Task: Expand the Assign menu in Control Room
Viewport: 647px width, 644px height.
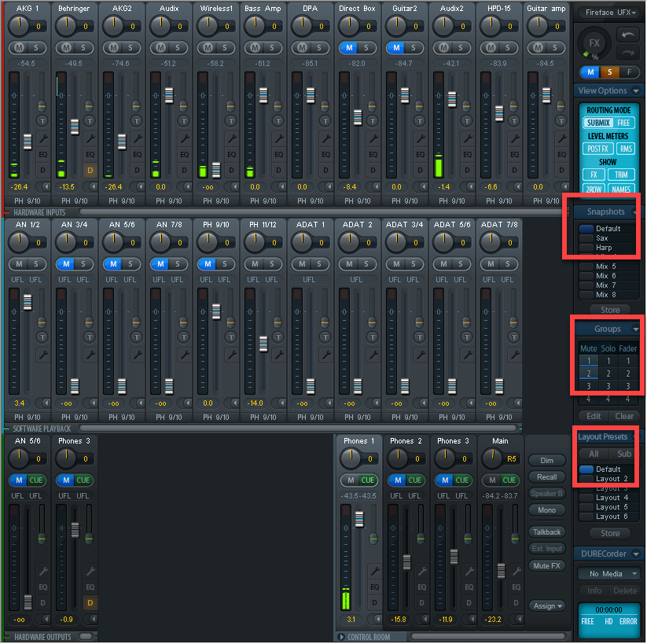Action: (x=546, y=605)
